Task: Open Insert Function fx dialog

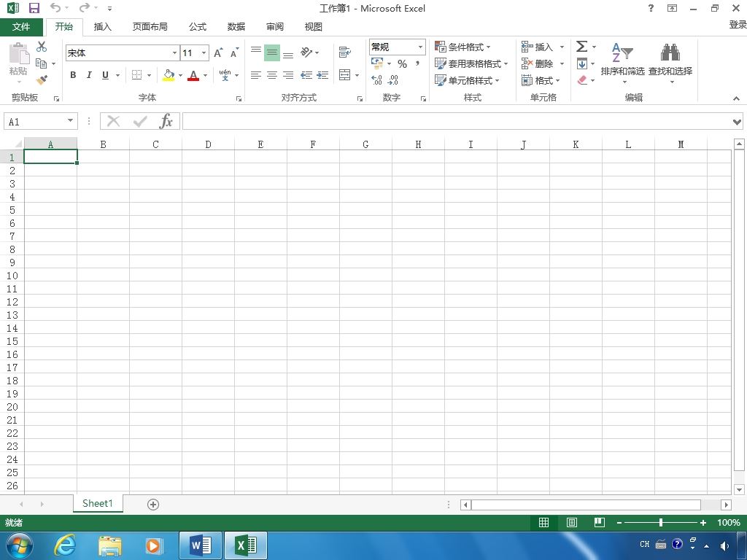Action: 166,121
